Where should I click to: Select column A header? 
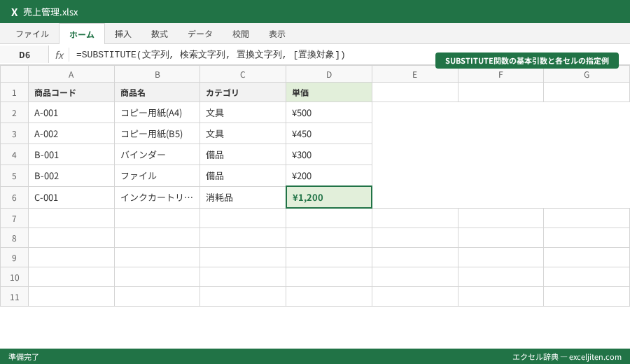[71, 74]
